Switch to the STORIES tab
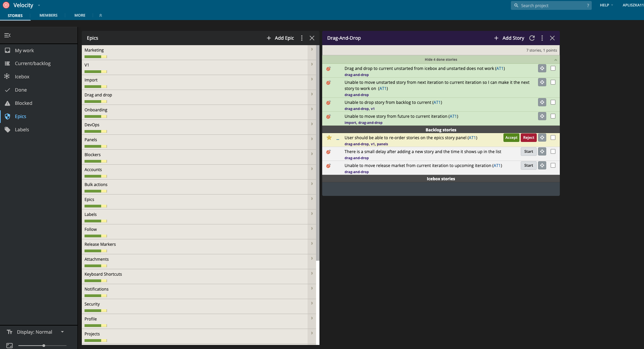The width and height of the screenshot is (644, 349). [x=15, y=15]
